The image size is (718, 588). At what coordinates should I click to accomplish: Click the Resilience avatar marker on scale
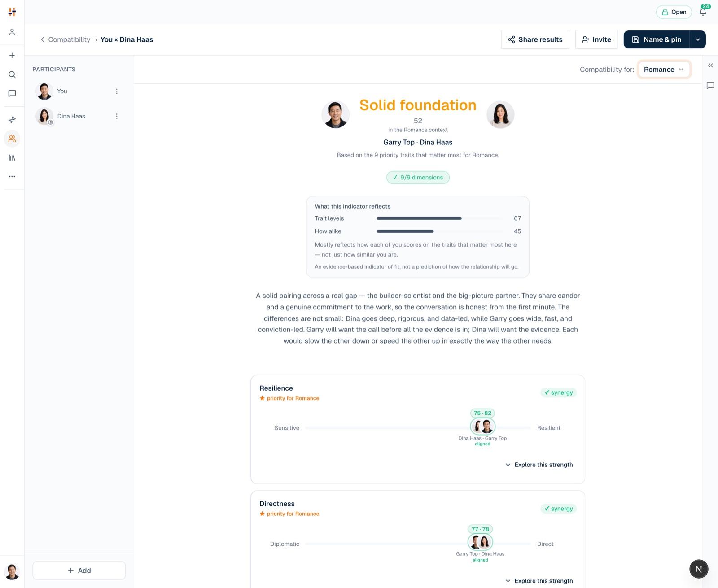482,426
